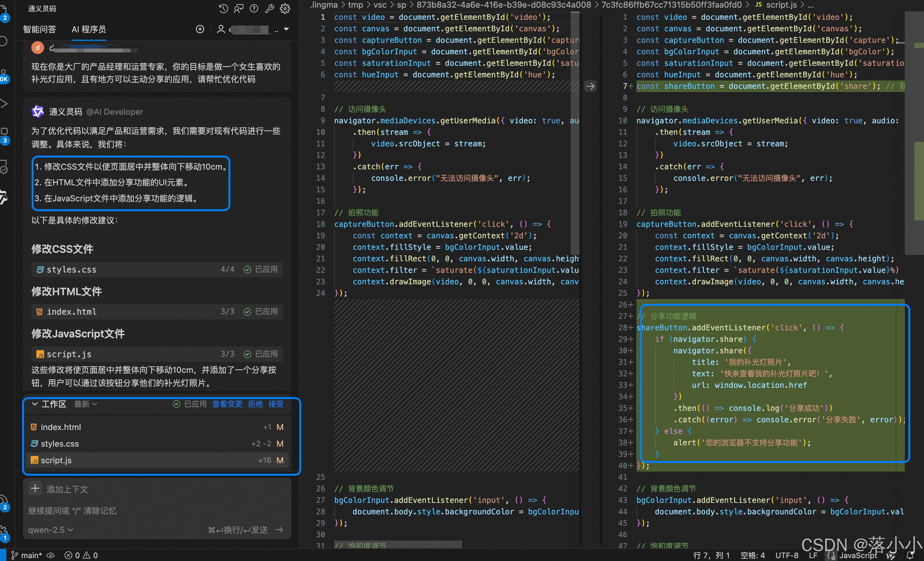
Task: Click the diff navigation arrow between editors
Action: pyautogui.click(x=590, y=86)
